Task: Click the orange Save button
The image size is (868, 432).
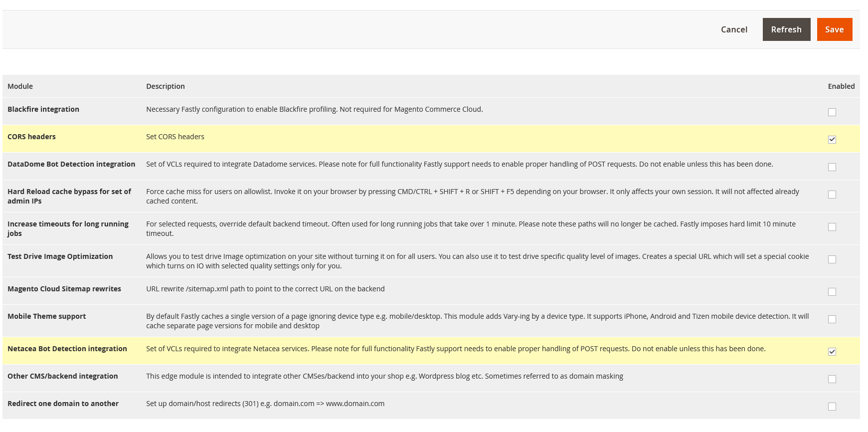Action: (x=834, y=29)
